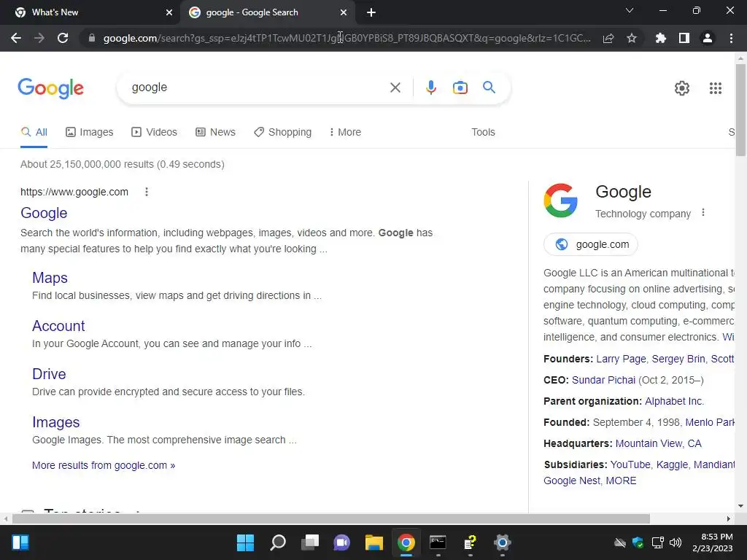Image resolution: width=747 pixels, height=560 pixels.
Task: Open the Windows Start menu
Action: pos(245,542)
